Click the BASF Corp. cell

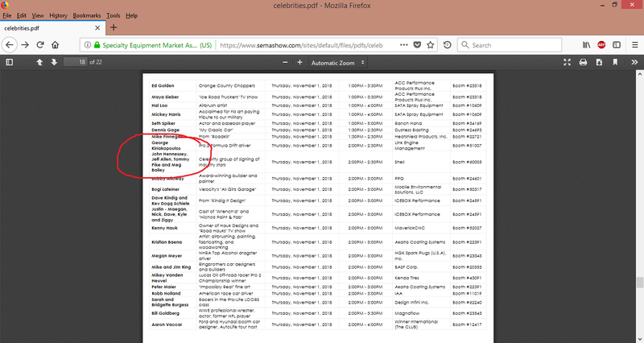[x=407, y=267]
